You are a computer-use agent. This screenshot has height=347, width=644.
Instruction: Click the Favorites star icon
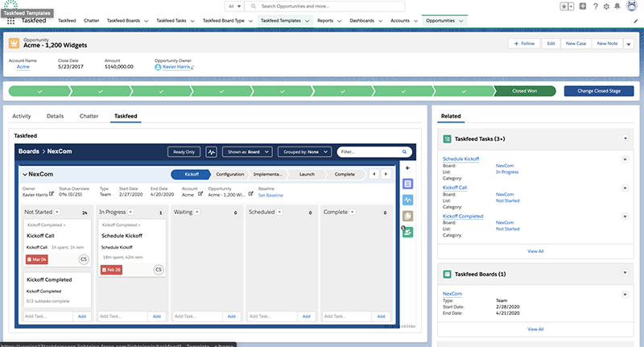click(564, 6)
